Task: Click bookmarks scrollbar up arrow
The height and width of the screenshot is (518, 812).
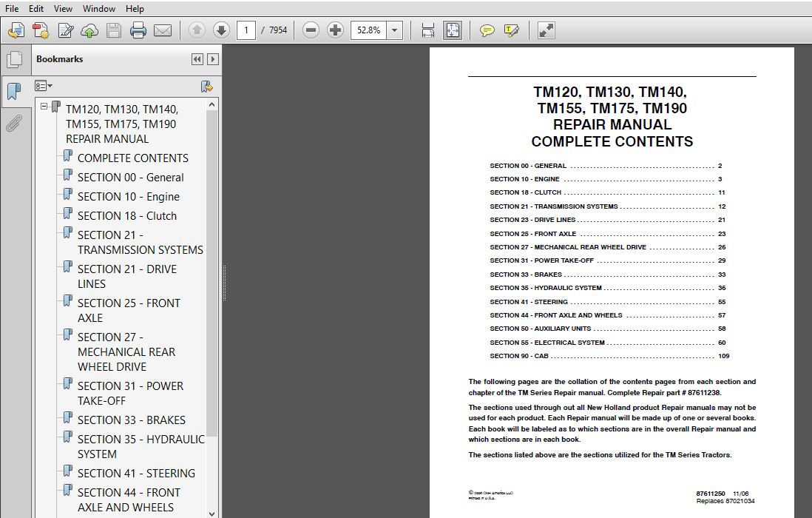Action: [212, 104]
